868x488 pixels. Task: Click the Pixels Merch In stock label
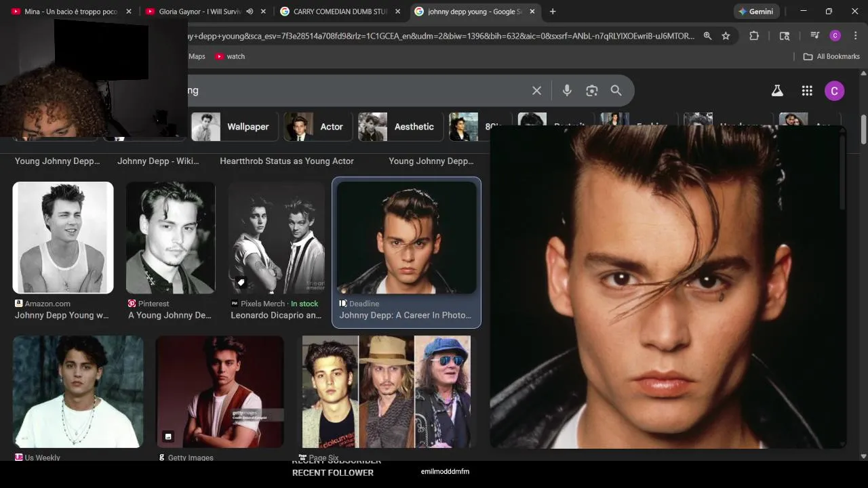coord(304,304)
